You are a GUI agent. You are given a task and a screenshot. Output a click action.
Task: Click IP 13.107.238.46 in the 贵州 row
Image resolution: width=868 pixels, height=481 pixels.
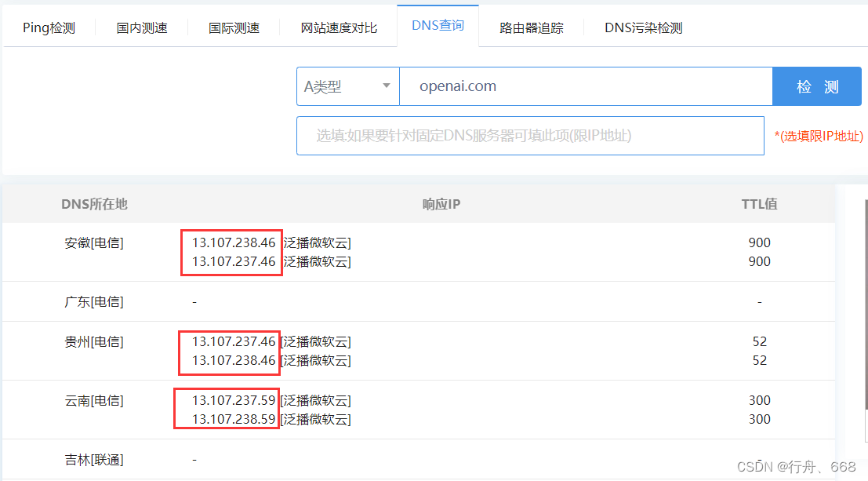[234, 360]
